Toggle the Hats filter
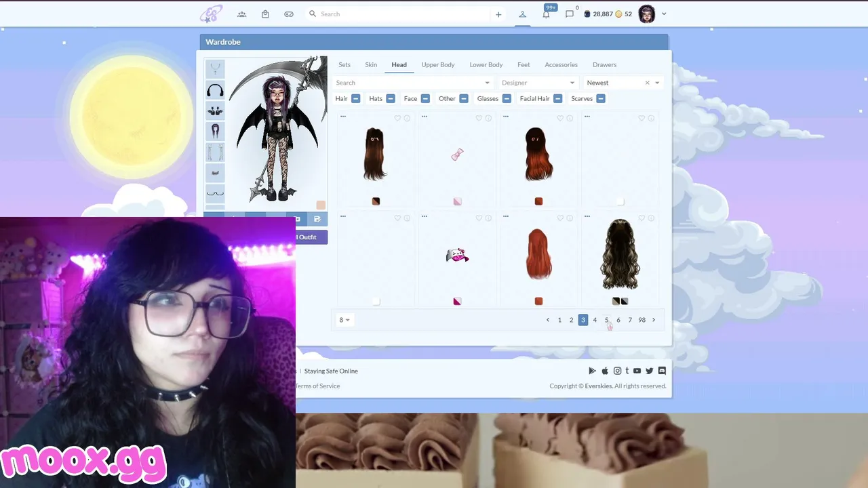Viewport: 868px width, 488px height. pos(391,99)
